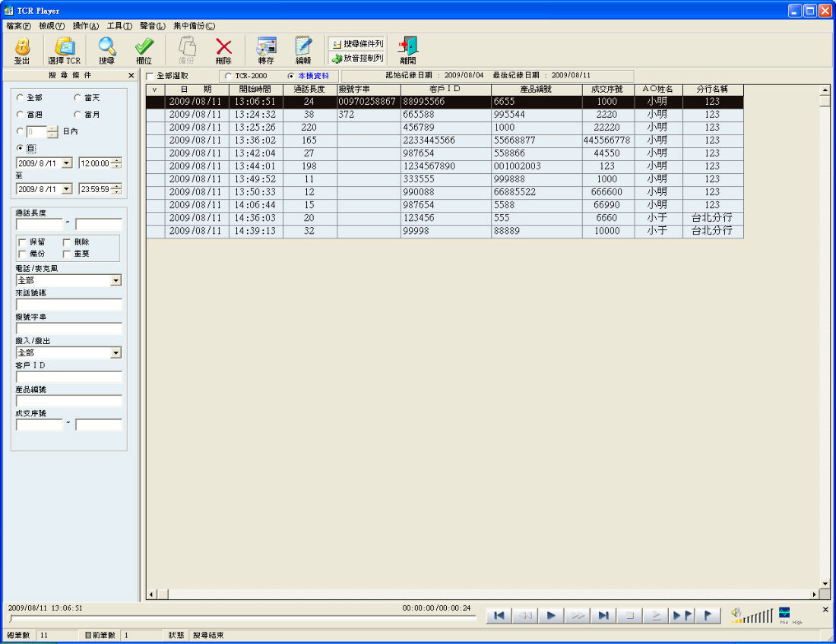This screenshot has height=644, width=836.
Task: Click the 備份 backup toolbar icon
Action: 187,51
